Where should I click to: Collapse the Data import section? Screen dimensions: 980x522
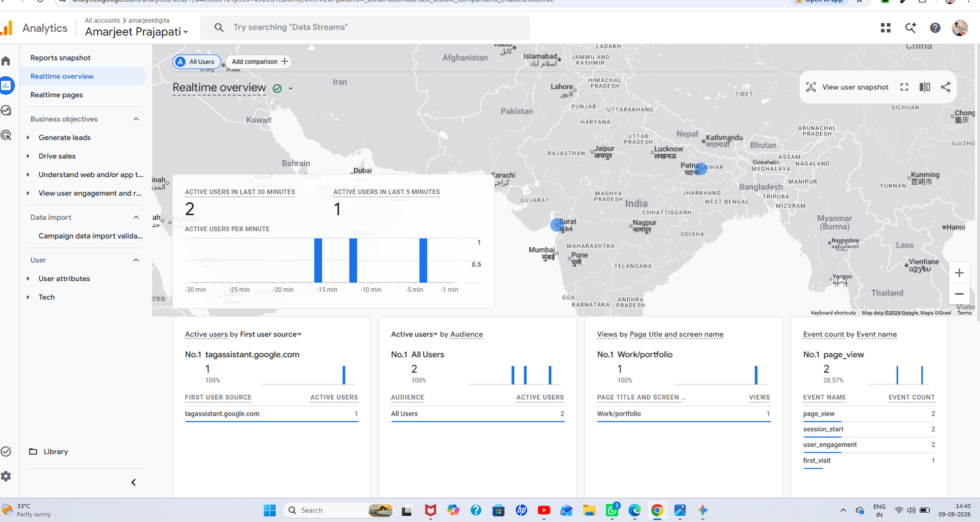coord(136,217)
